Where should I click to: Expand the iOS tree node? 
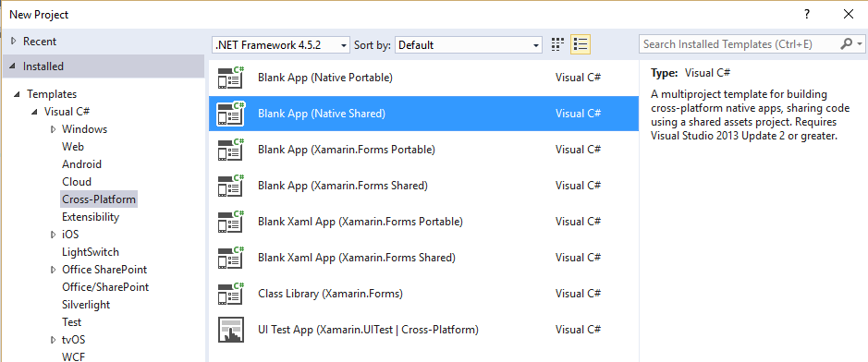(x=53, y=235)
